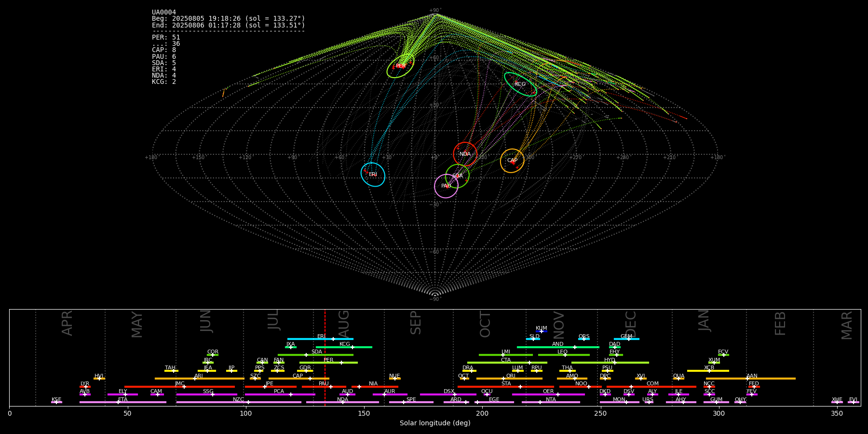868x434 pixels.
Task: Click the 'KCG: 2' legend entry
Action: pyautogui.click(x=164, y=82)
